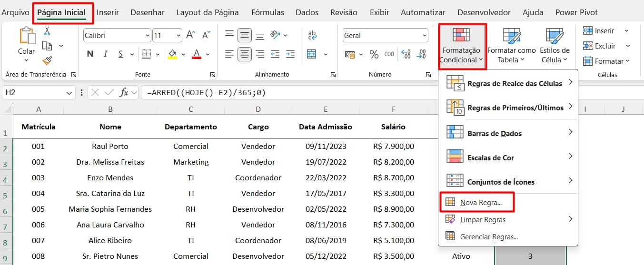Click Merge and Center icon
Screen dimensions: 644x265
pyautogui.click(x=311, y=54)
